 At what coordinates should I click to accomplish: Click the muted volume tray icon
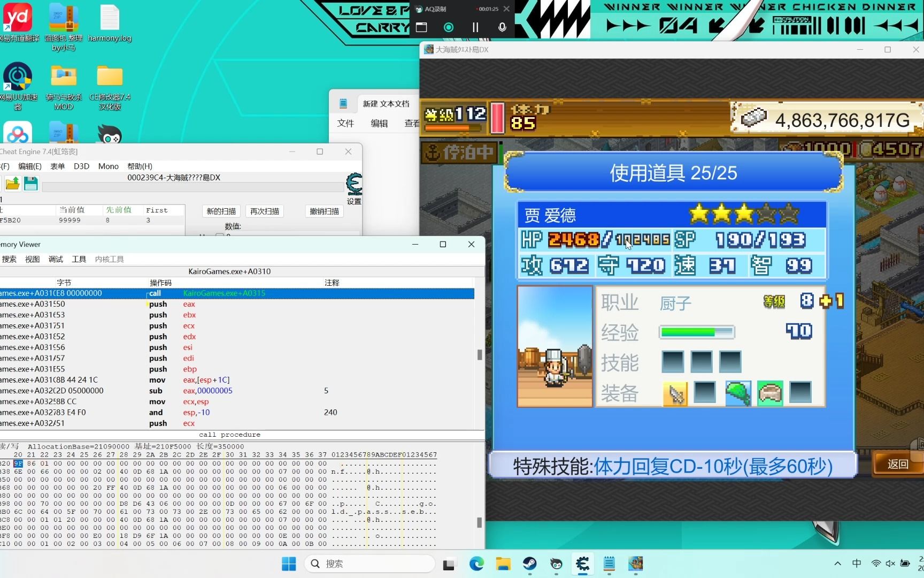[890, 564]
